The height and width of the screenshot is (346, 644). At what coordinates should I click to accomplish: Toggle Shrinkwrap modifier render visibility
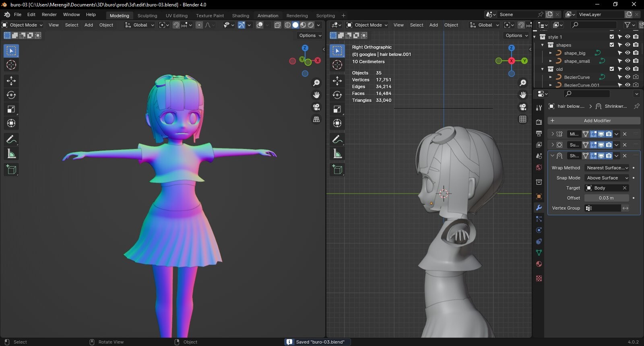[x=609, y=156]
